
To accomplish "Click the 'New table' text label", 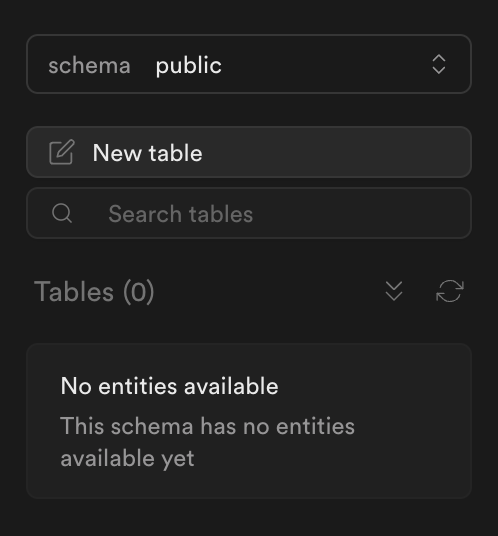I will click(x=147, y=153).
